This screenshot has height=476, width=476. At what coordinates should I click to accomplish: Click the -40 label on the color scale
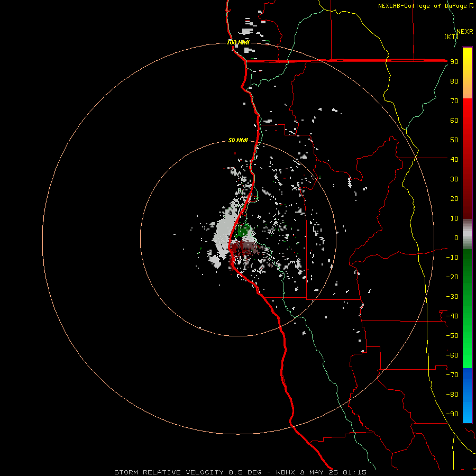[x=452, y=316]
